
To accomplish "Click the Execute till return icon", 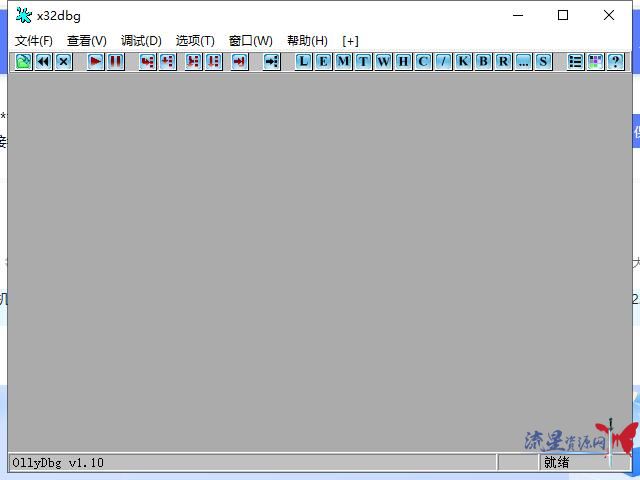I will pyautogui.click(x=240, y=62).
